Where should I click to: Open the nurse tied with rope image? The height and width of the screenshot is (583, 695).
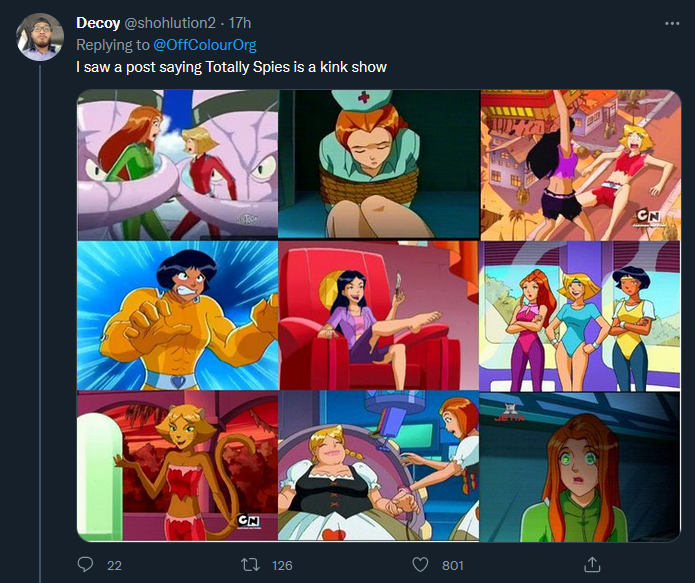click(x=379, y=164)
